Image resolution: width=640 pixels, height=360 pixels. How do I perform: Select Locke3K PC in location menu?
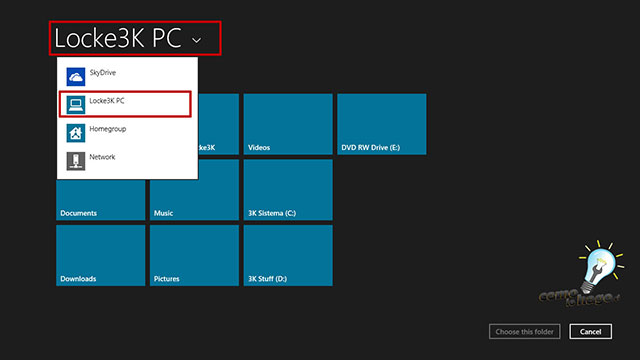[x=125, y=104]
